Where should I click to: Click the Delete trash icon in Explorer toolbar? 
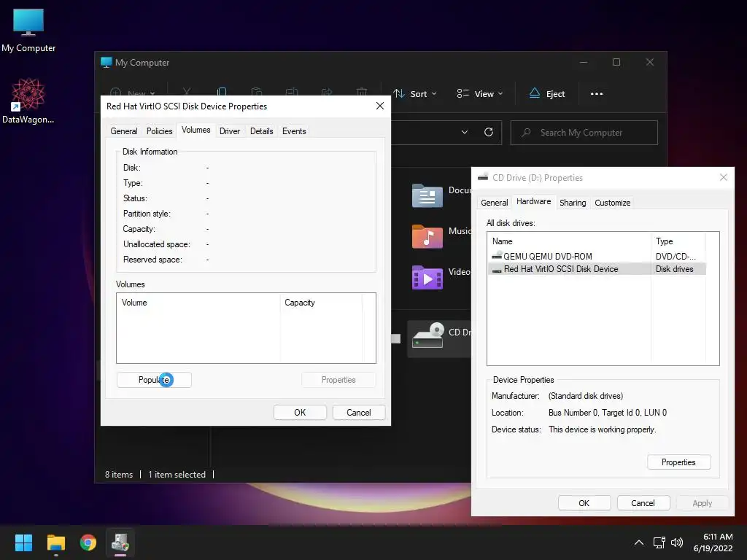click(x=362, y=92)
